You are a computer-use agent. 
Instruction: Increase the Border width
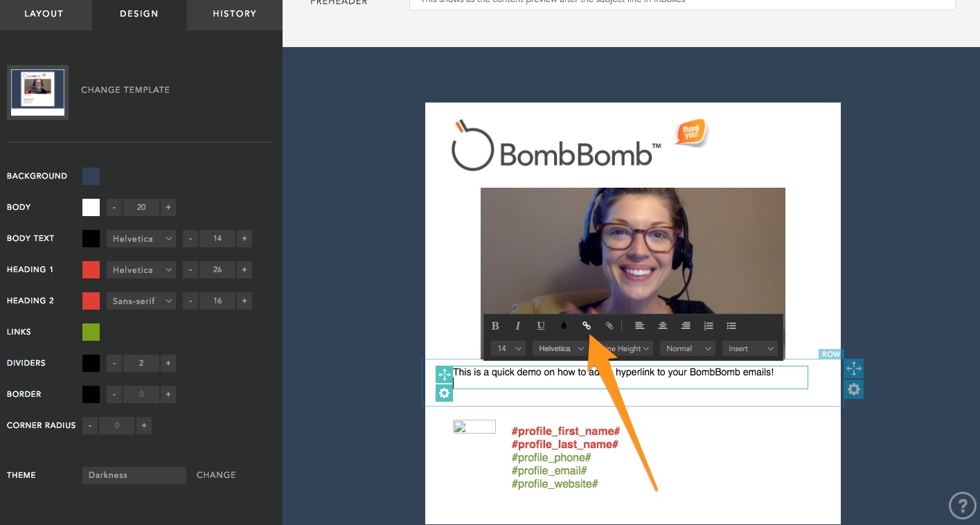pos(168,394)
